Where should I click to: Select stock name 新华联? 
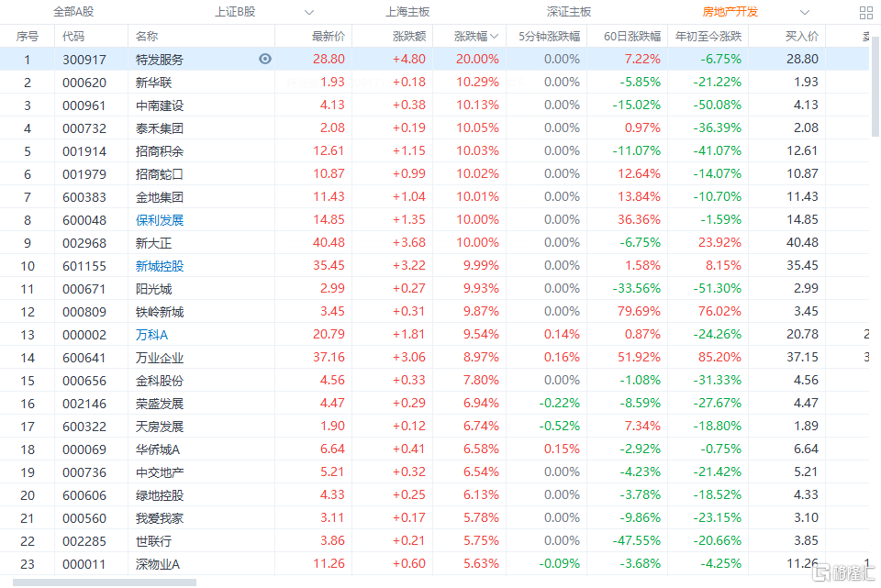click(153, 83)
